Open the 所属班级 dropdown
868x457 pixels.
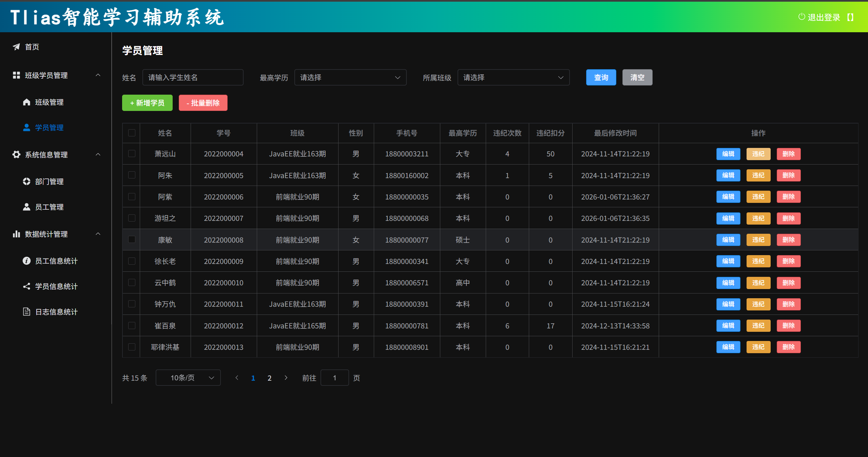pos(513,78)
